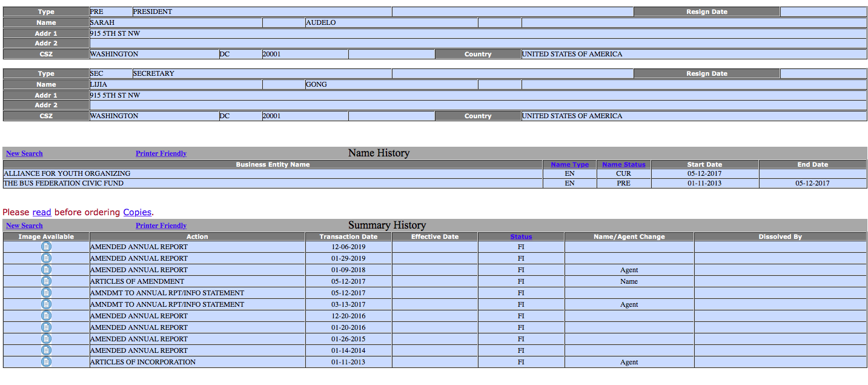Open document image for 01-09-2018 amended annual report
The width and height of the screenshot is (868, 385).
(x=46, y=270)
